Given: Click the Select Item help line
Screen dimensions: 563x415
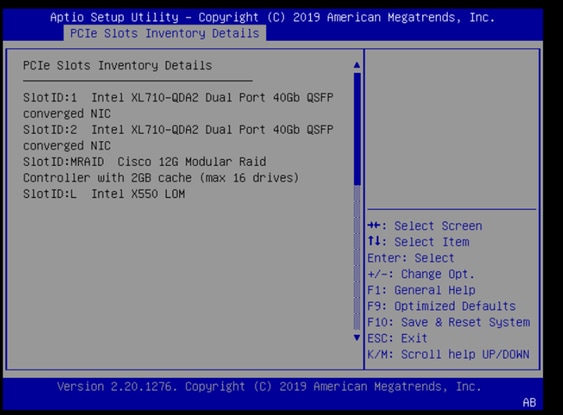Looking at the screenshot, I should coord(418,242).
